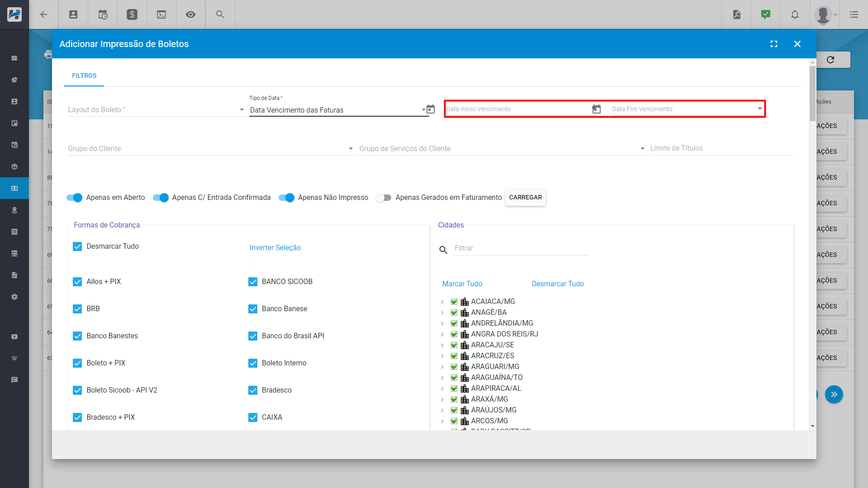Click the Limite de Títulos field
The image size is (868, 488).
click(721, 148)
